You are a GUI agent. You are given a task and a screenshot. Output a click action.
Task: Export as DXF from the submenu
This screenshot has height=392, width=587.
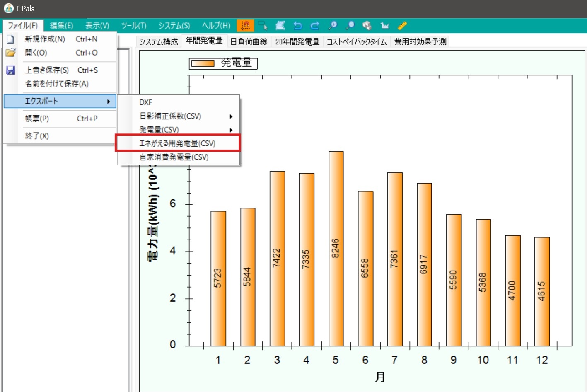[x=179, y=102]
